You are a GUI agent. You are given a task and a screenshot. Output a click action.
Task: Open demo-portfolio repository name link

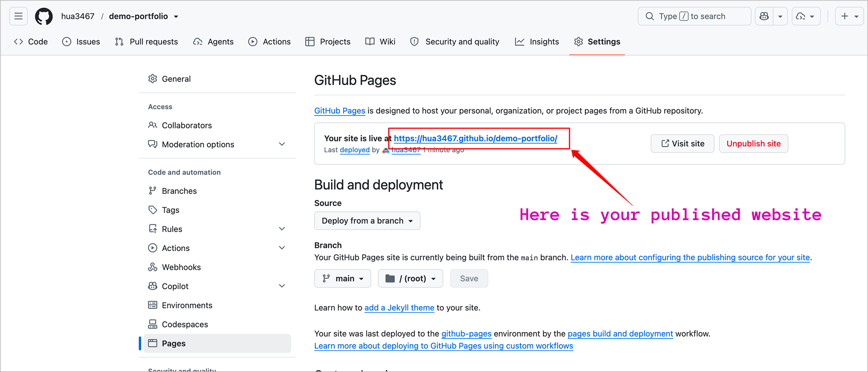point(138,16)
